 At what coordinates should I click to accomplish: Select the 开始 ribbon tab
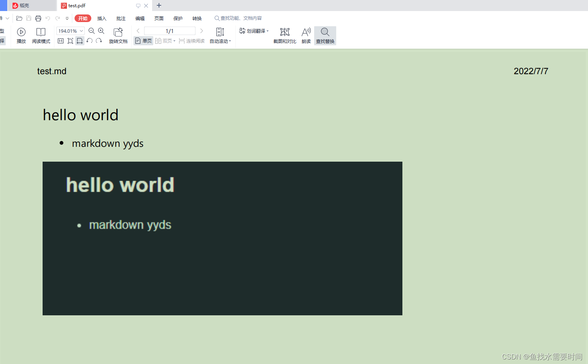tap(83, 18)
